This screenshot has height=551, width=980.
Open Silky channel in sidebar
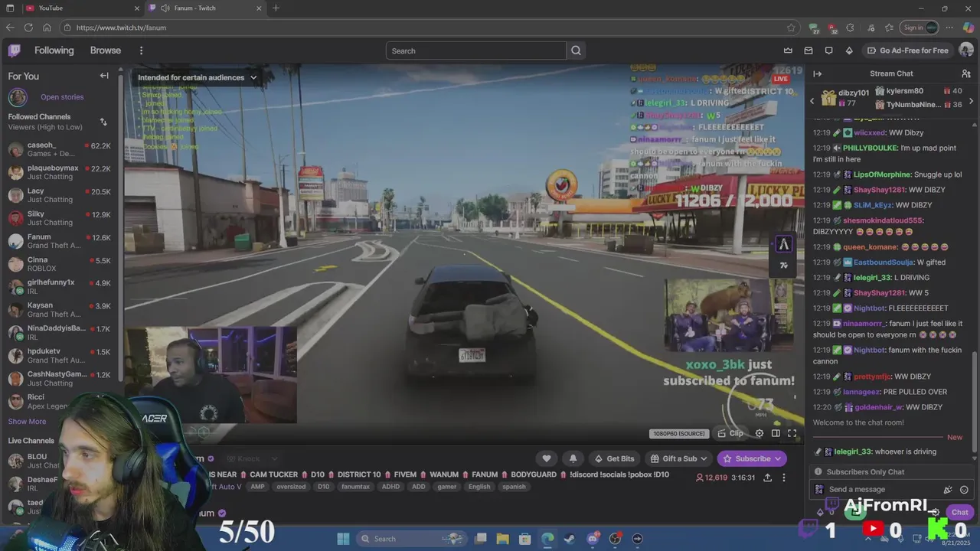point(60,218)
